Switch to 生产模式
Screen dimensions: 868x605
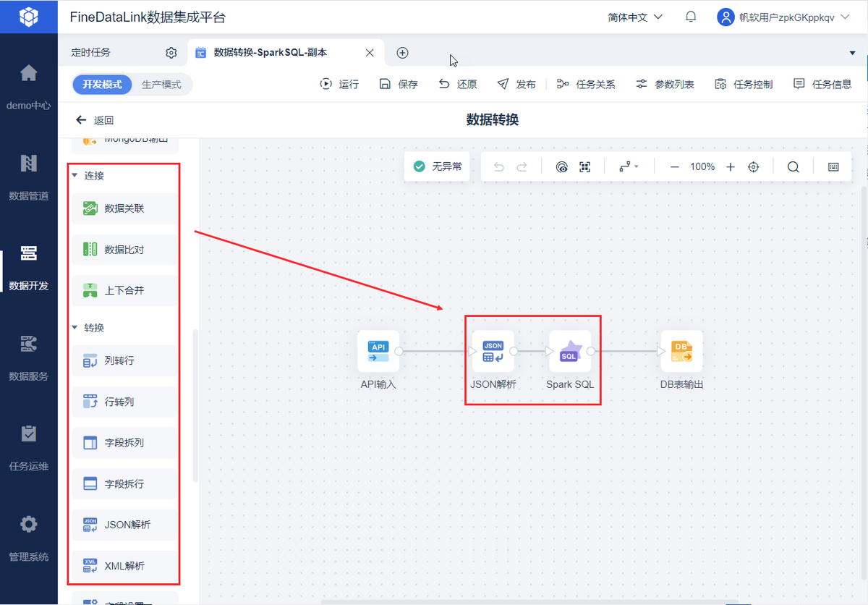(x=161, y=85)
